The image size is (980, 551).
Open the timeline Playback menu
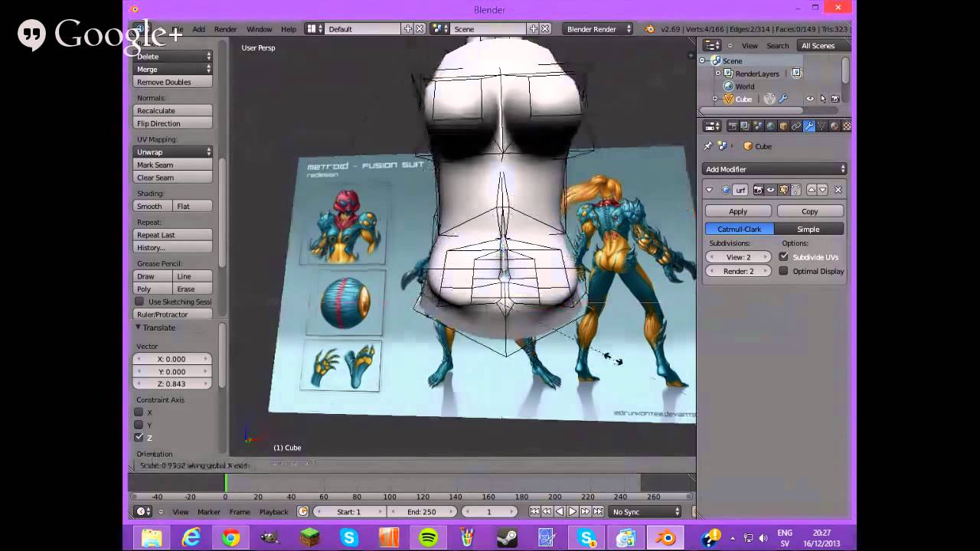pyautogui.click(x=273, y=512)
